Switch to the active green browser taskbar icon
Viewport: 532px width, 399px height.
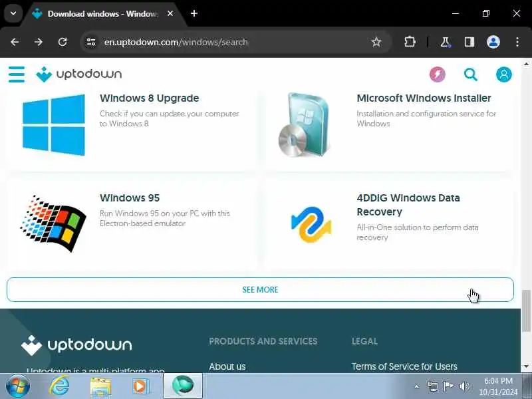tap(183, 386)
